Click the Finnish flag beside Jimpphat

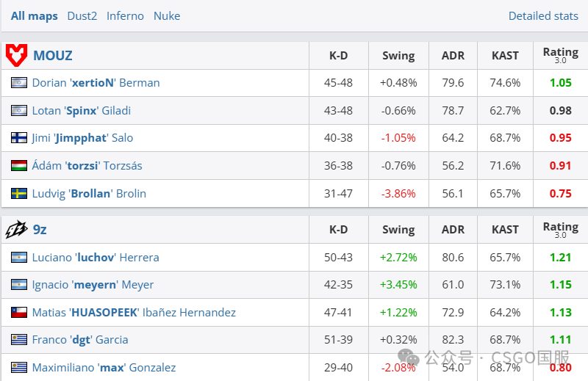coord(19,138)
